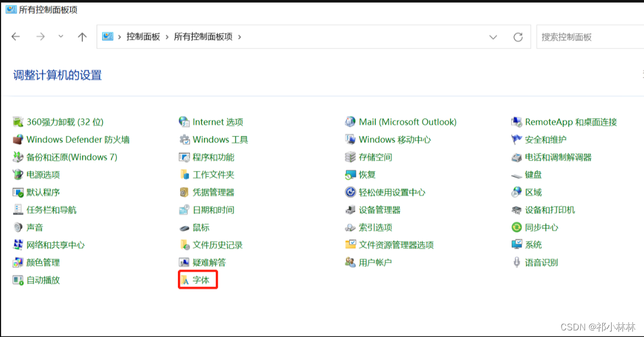644x337 pixels.
Task: Open the 用户帐户 link
Action: 375,263
